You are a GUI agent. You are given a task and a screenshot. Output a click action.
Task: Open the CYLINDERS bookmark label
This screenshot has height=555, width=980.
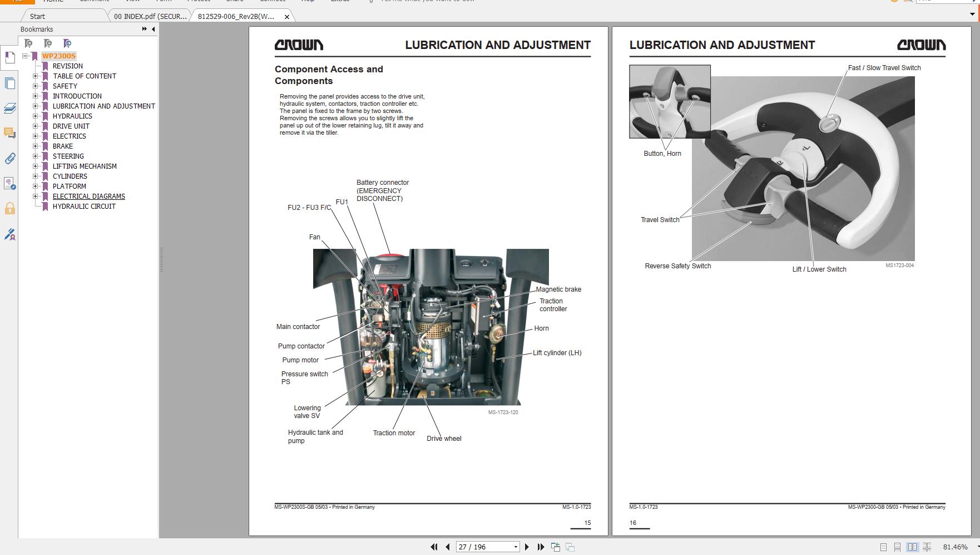(70, 176)
